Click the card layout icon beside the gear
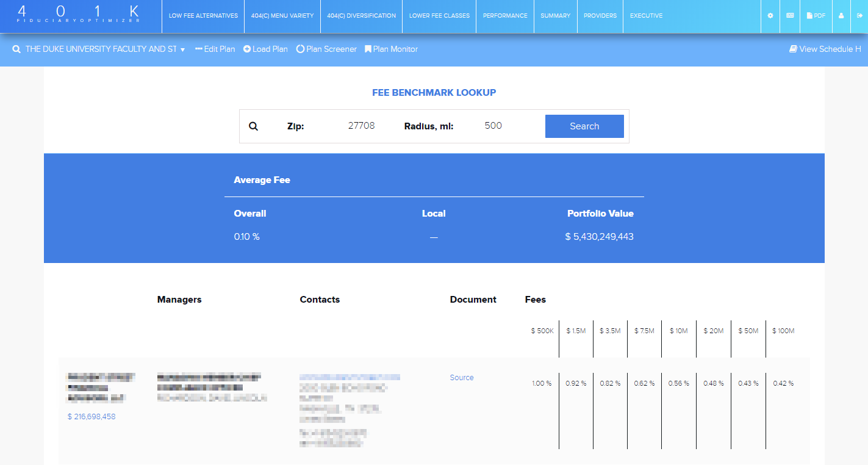The image size is (868, 465). (790, 16)
